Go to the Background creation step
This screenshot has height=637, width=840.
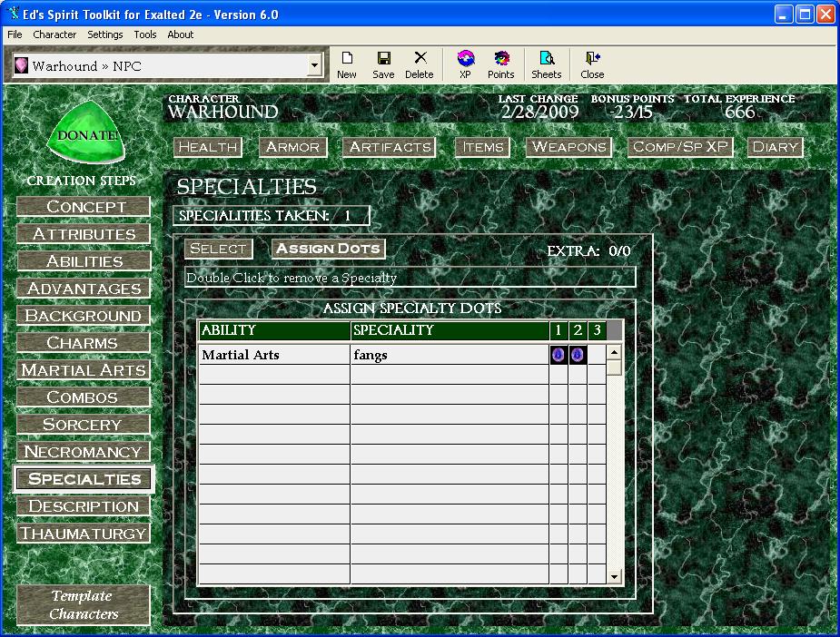pyautogui.click(x=84, y=316)
